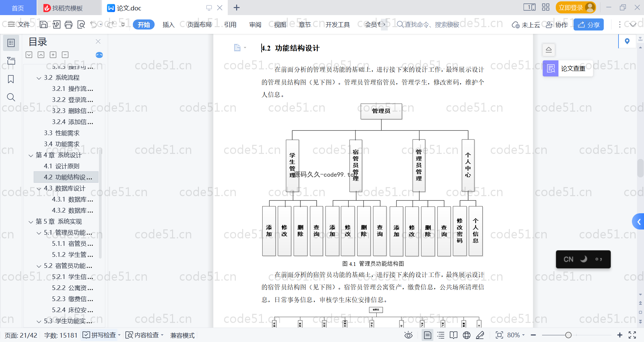Click the 协作 collaborate button
Viewport: 644px width, 342px height.
(557, 24)
